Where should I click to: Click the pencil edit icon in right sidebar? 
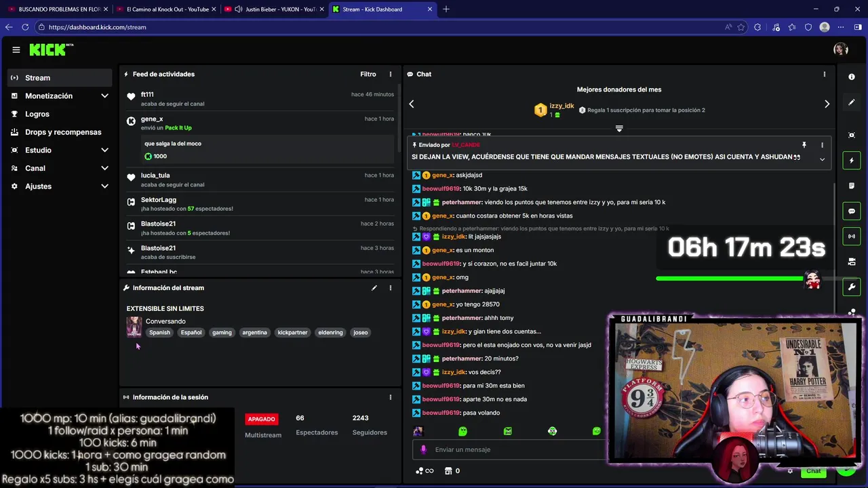[852, 102]
